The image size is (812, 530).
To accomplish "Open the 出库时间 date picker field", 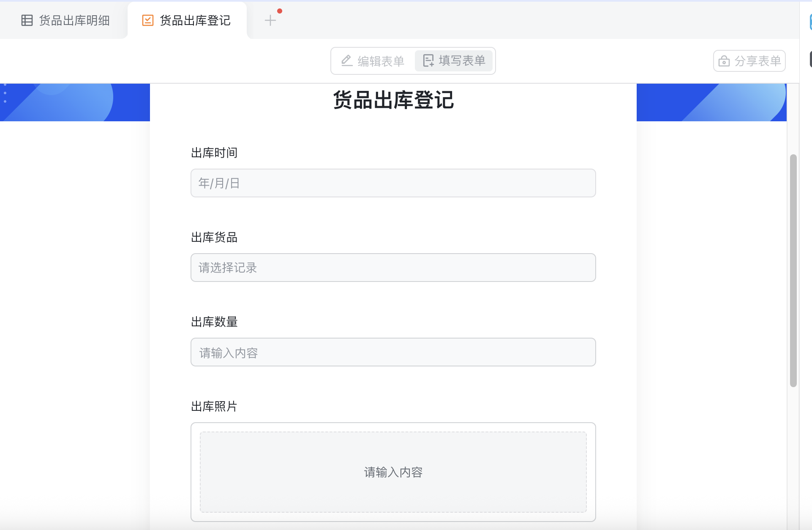I will [x=393, y=183].
